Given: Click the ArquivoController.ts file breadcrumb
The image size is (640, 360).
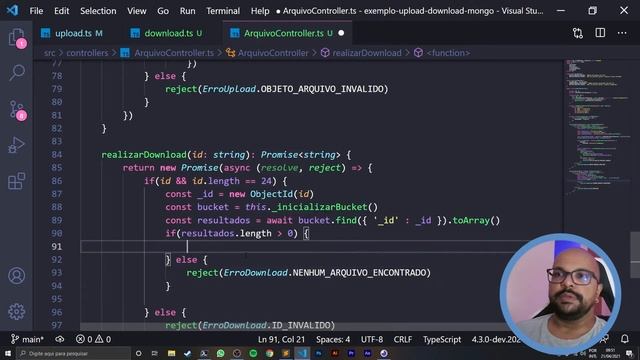Looking at the screenshot, I should pos(174,53).
